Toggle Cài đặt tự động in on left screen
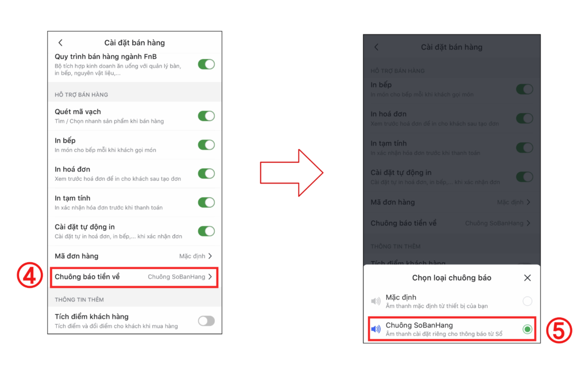 tap(206, 231)
